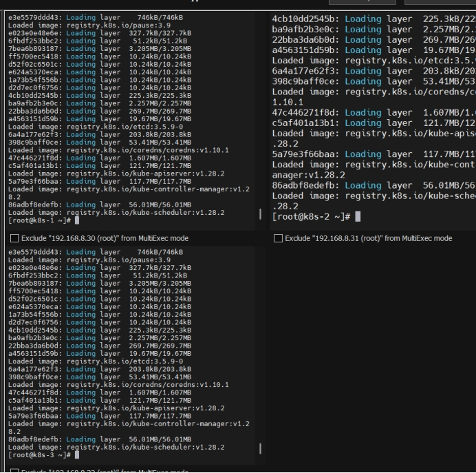
Task: Click kube-apiserver:v1.28.2 line in k8s-1 terminal
Action: coord(116,174)
